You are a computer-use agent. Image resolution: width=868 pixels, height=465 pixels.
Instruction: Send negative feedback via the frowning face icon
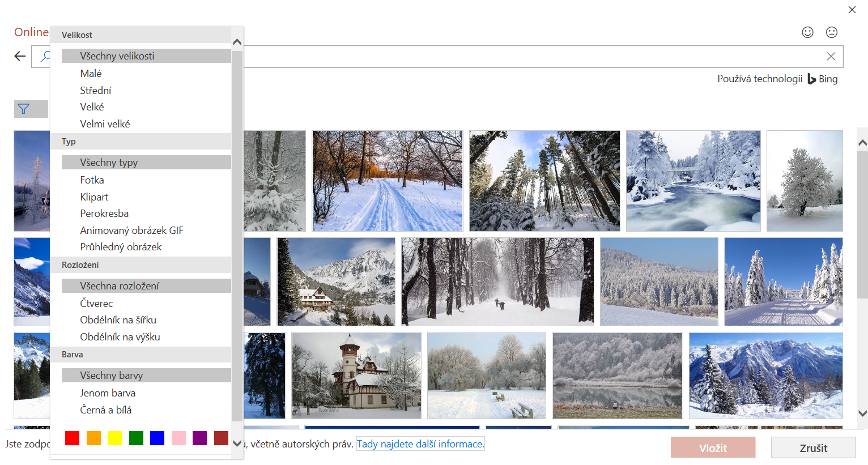coord(832,32)
